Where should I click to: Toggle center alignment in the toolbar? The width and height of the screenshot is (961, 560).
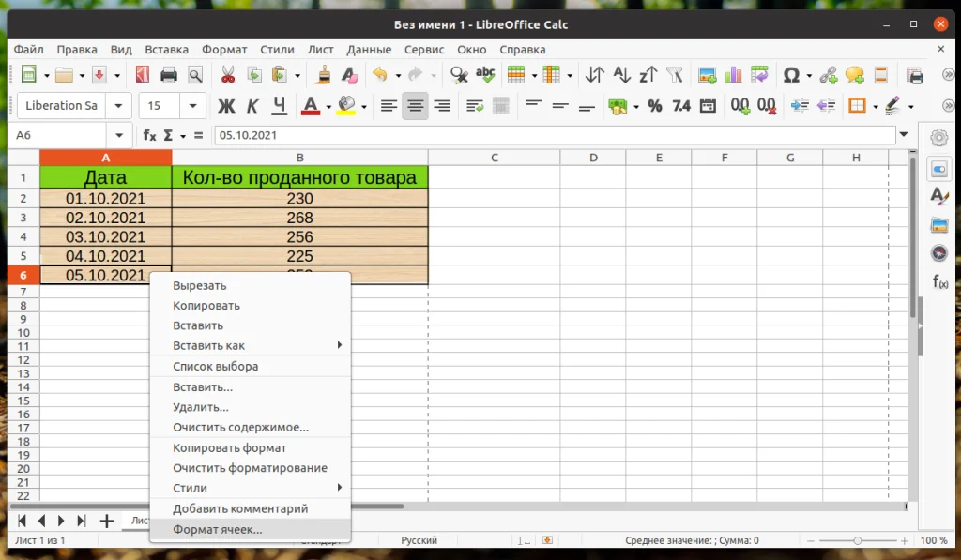[x=415, y=106]
